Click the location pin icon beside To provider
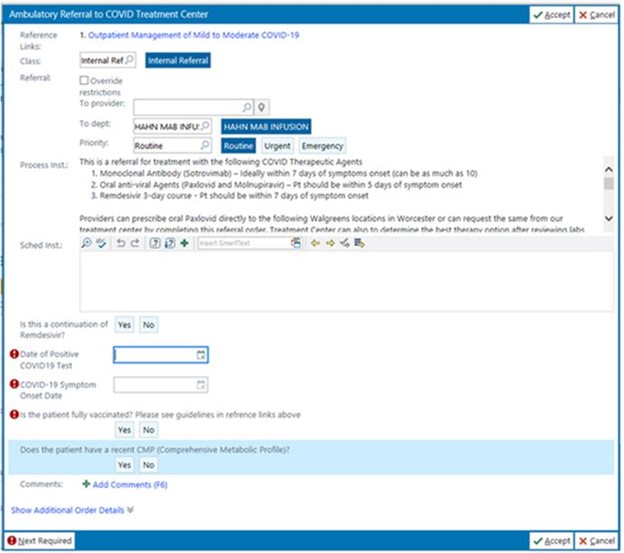 tap(262, 106)
